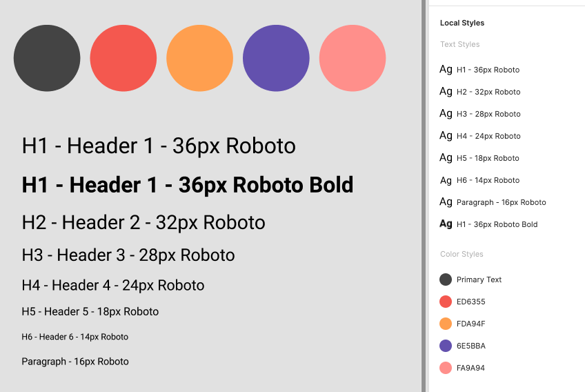585x392 pixels.
Task: Select the FA9A94 color style
Action: point(462,367)
